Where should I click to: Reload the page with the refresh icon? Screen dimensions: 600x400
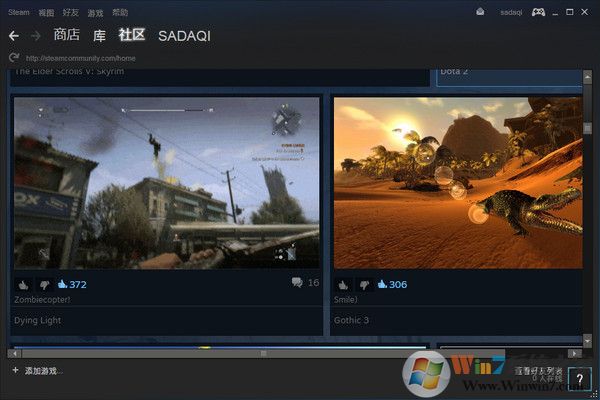(14, 58)
